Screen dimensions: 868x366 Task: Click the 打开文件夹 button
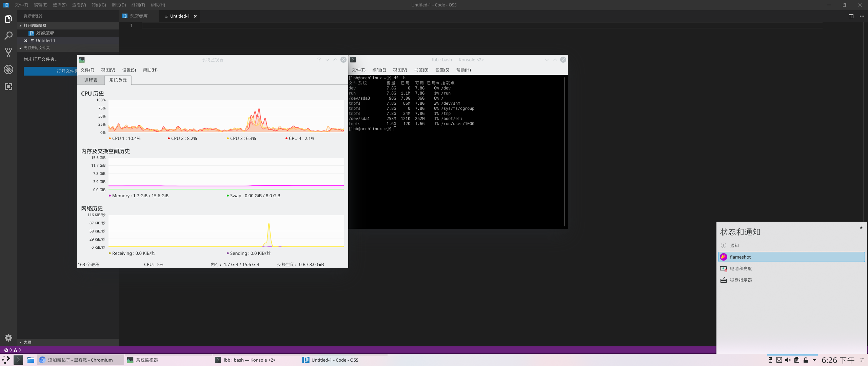pyautogui.click(x=51, y=71)
